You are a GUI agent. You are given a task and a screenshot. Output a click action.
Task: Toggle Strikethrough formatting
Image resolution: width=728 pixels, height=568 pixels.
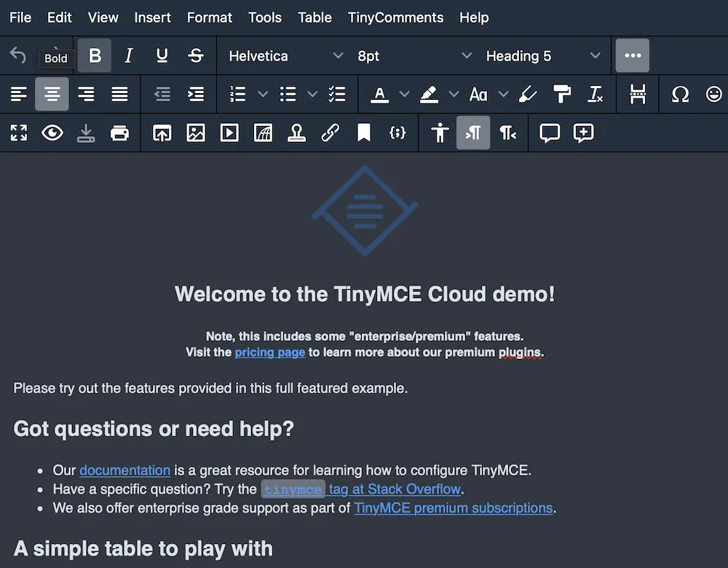196,55
